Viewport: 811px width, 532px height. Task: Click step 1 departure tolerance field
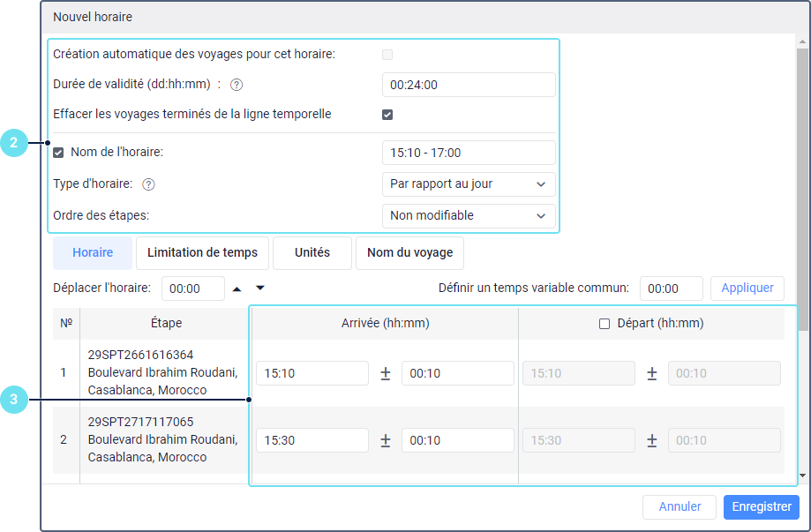(x=725, y=373)
